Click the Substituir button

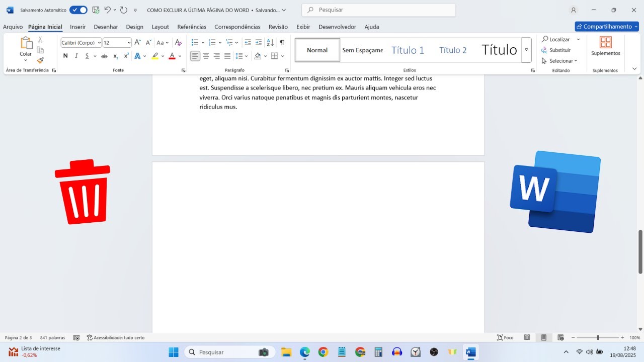556,50
